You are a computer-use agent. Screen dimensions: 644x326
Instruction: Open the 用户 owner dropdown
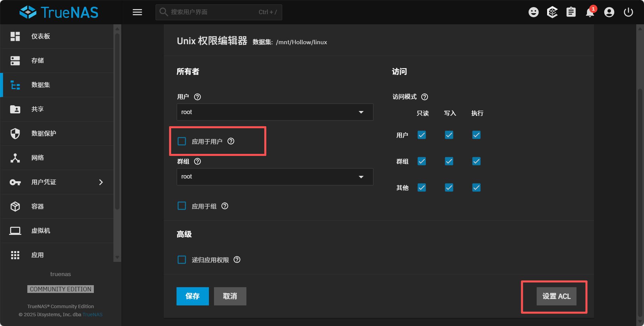275,112
